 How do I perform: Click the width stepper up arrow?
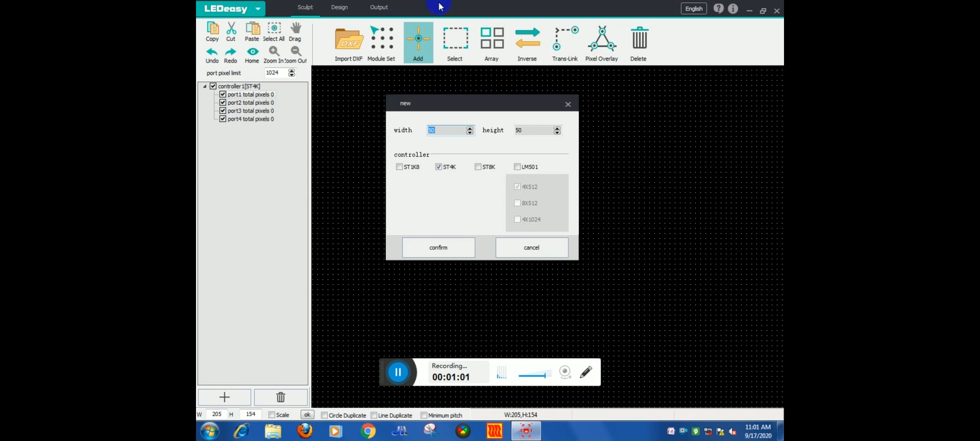coord(470,128)
